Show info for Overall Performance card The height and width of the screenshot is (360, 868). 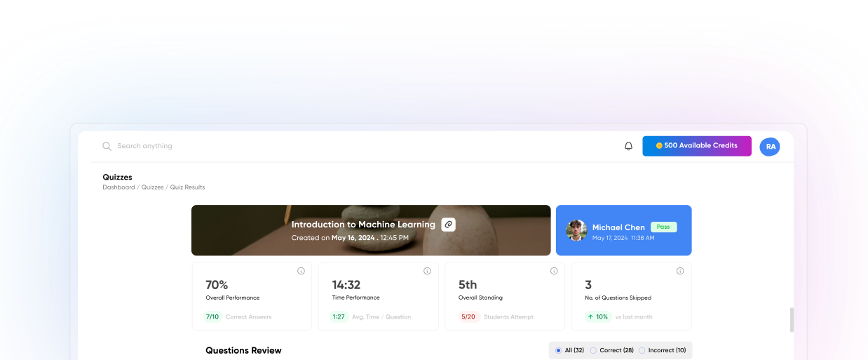coord(301,271)
